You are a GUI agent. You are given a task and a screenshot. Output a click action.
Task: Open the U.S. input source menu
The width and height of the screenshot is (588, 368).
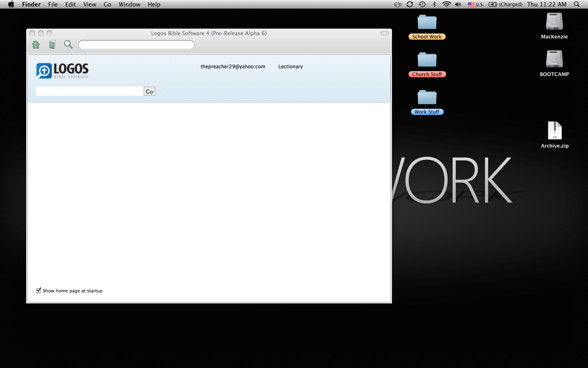click(476, 4)
